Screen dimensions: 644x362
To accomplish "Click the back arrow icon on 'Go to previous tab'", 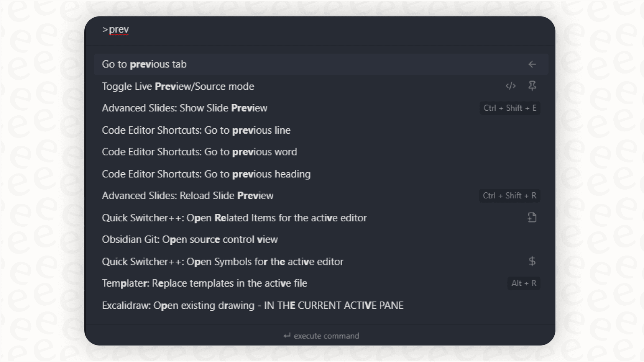I will pyautogui.click(x=532, y=64).
